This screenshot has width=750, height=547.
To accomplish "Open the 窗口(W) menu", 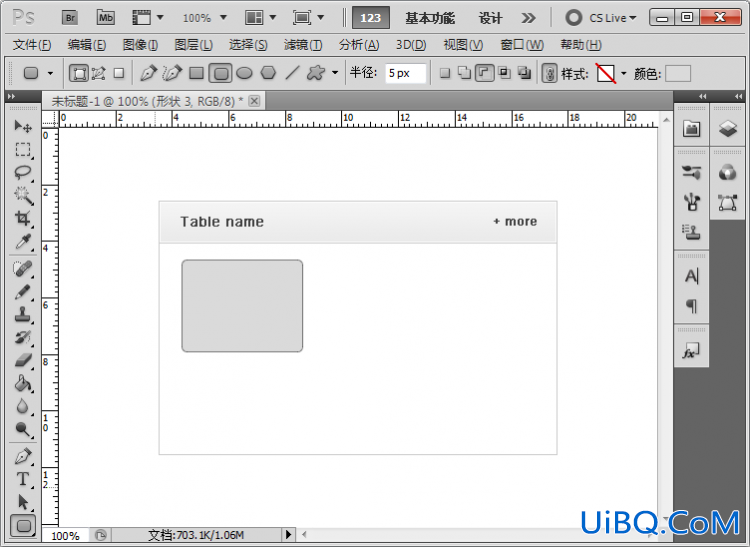I will point(522,45).
